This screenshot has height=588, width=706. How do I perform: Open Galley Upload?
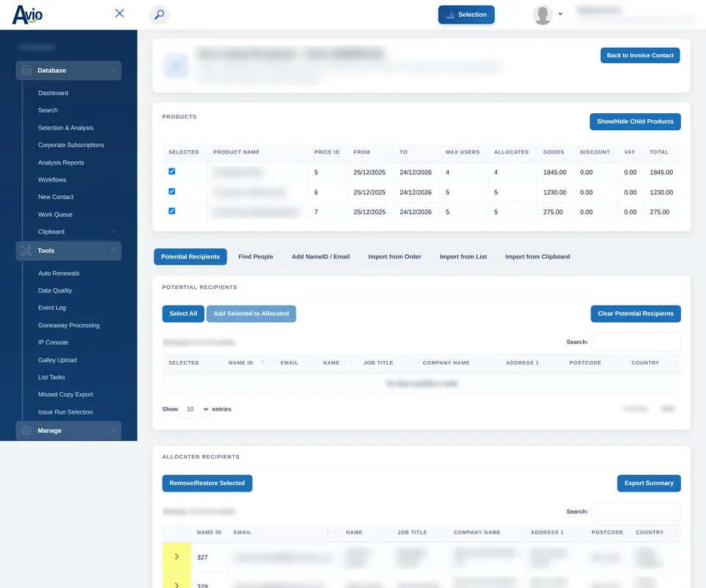[57, 360]
